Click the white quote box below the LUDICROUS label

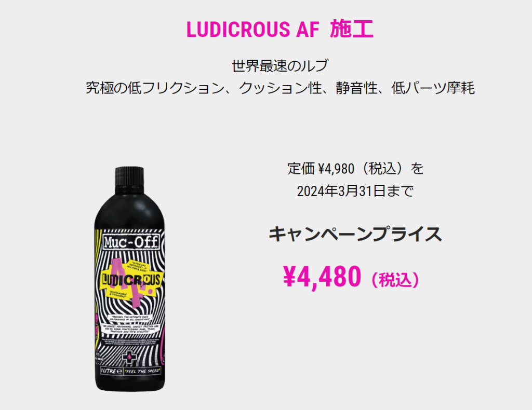[x=130, y=319]
